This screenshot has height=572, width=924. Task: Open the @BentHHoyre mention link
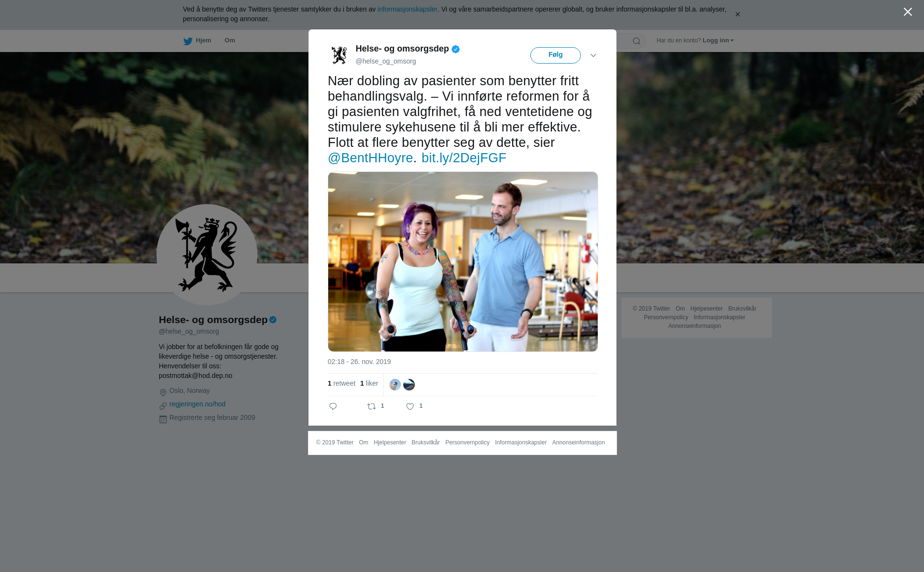371,158
